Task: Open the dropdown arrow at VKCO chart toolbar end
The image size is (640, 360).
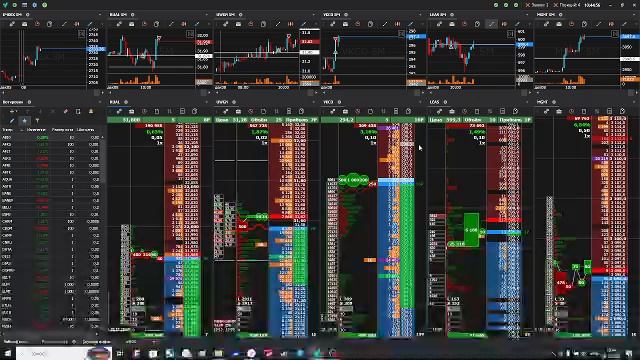Action: click(x=422, y=24)
